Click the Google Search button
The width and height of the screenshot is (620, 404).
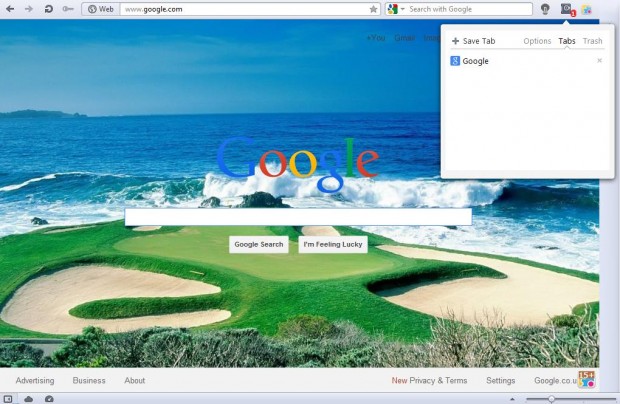[x=259, y=245]
